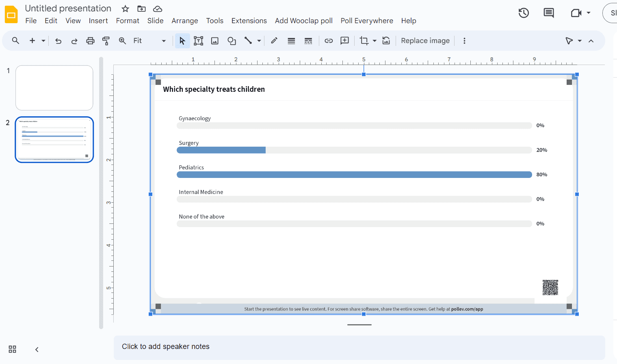Toggle pointer pen mode icon
The width and height of the screenshot is (617, 364).
click(x=569, y=41)
